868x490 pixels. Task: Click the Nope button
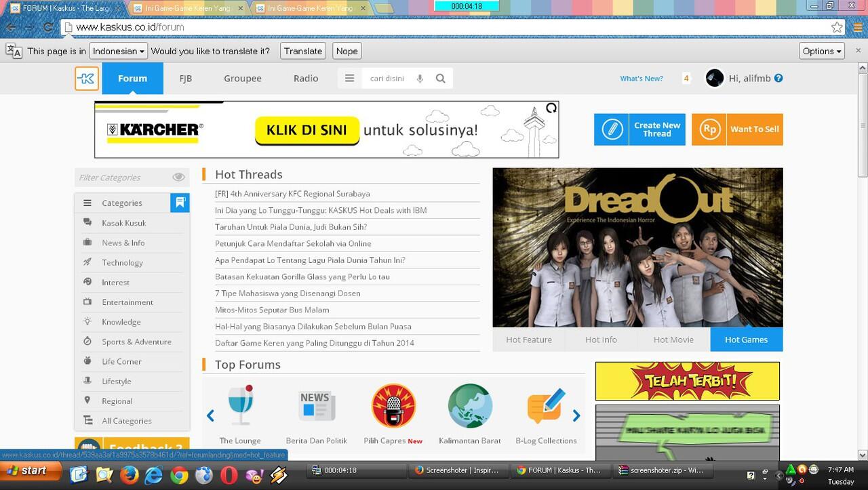click(347, 51)
